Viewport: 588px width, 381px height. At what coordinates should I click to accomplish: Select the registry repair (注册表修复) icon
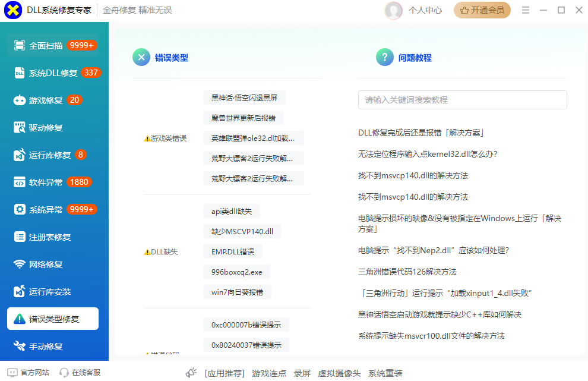(20, 237)
